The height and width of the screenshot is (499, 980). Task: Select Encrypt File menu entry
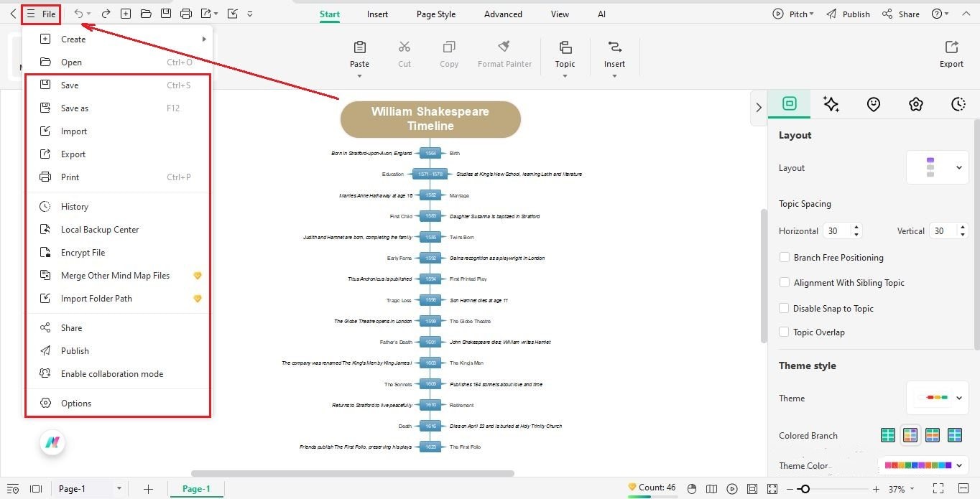pyautogui.click(x=119, y=252)
